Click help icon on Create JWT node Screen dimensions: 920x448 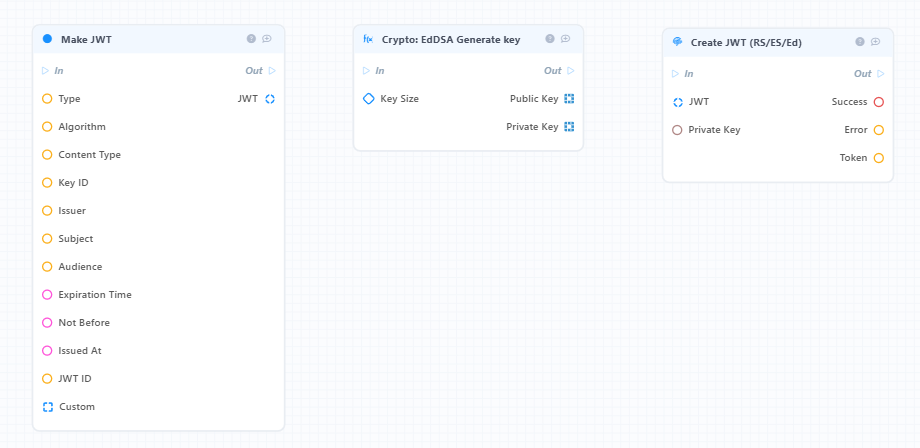[860, 42]
